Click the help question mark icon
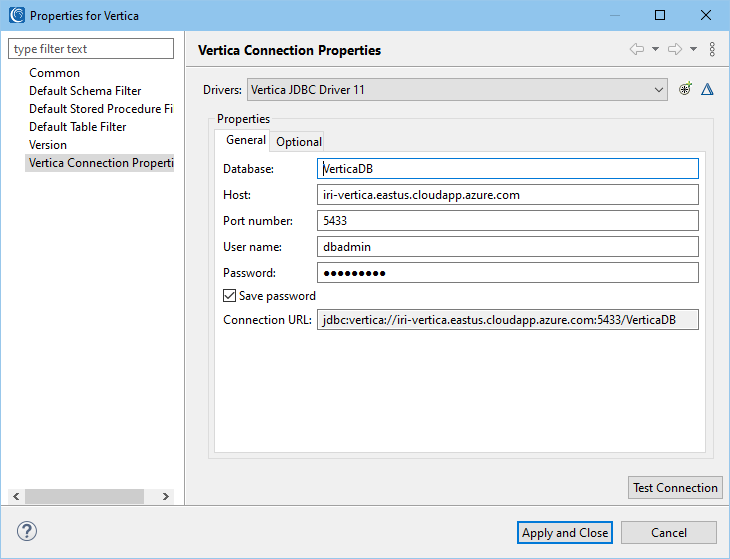This screenshot has width=730, height=559. (x=27, y=531)
